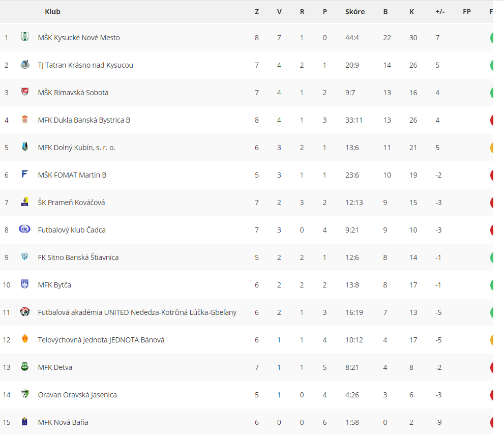Click the MFK Nová Baňa crest icon
This screenshot has height=434, width=504.
point(25,421)
